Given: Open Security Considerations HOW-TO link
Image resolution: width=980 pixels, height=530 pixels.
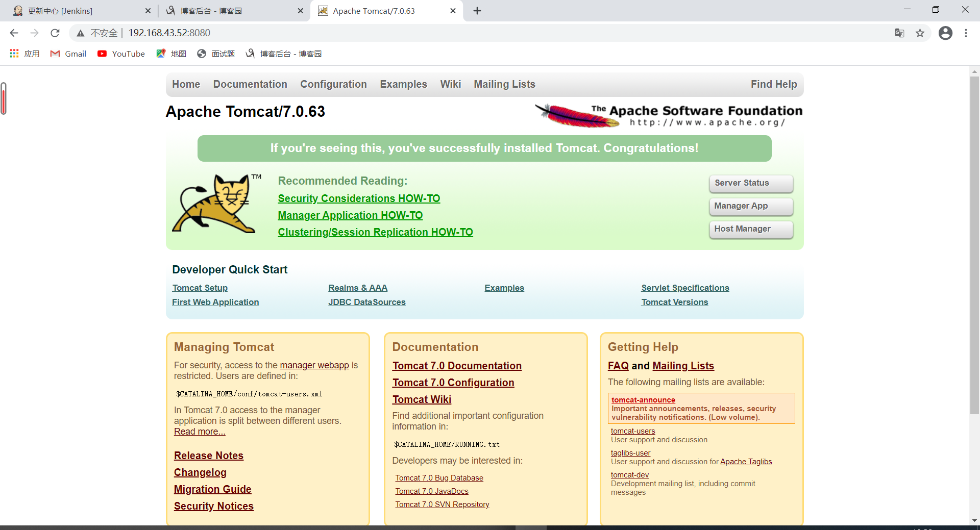Looking at the screenshot, I should click(359, 198).
